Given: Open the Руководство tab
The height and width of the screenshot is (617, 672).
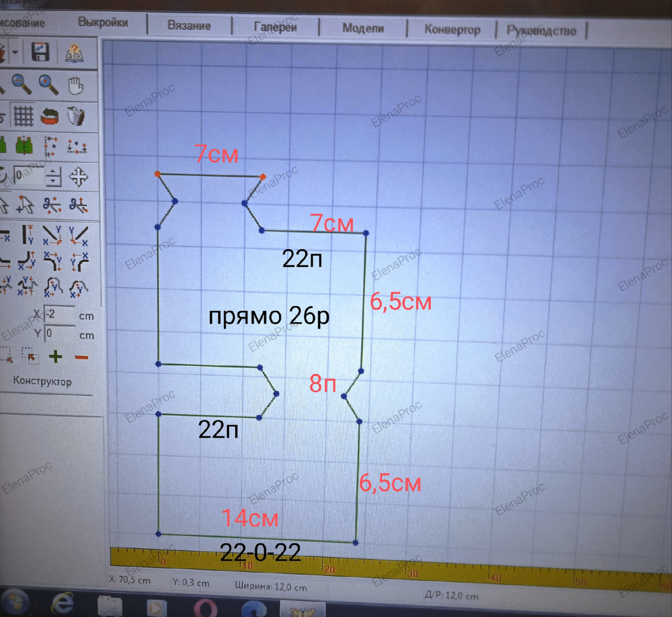Looking at the screenshot, I should point(542,30).
